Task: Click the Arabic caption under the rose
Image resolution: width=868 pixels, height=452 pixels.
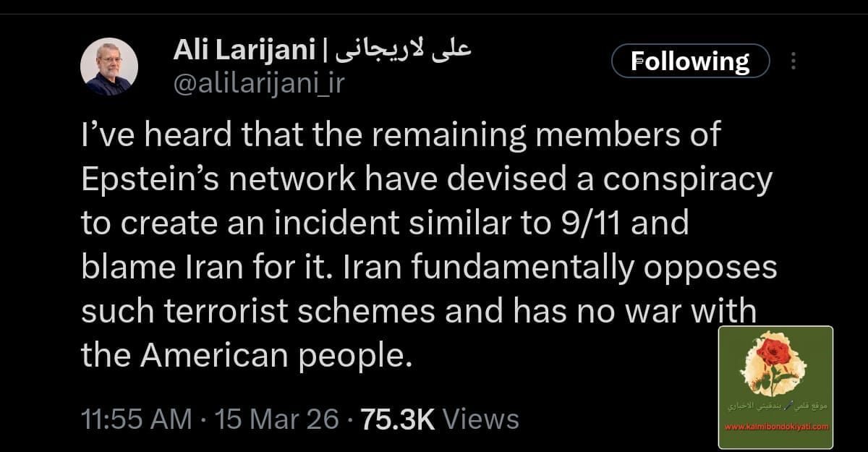Action: pyautogui.click(x=776, y=409)
